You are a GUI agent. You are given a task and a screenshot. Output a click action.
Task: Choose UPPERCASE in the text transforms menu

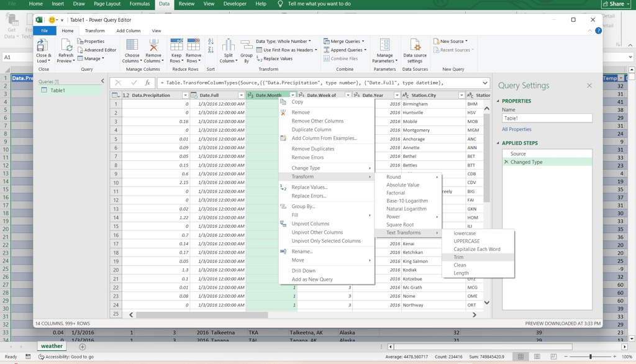pyautogui.click(x=466, y=241)
